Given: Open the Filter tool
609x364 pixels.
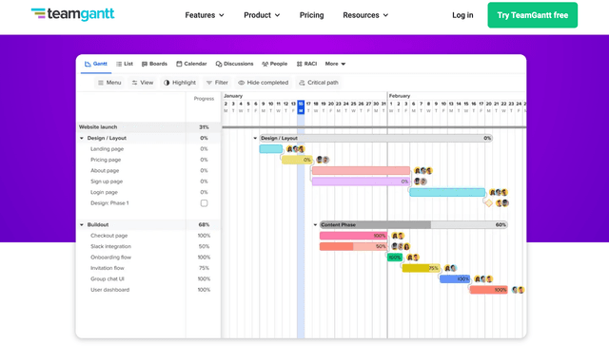Looking at the screenshot, I should [x=217, y=83].
